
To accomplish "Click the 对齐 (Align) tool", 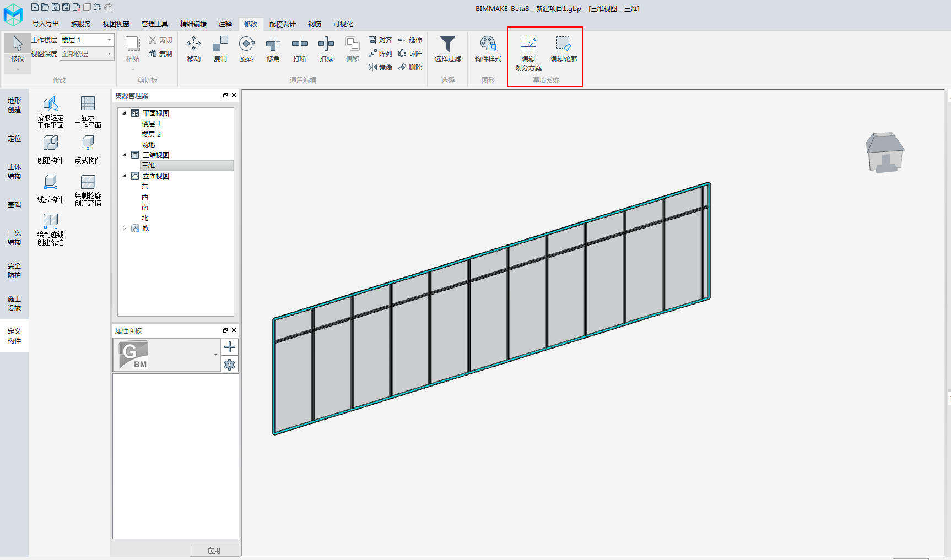I will pos(381,40).
